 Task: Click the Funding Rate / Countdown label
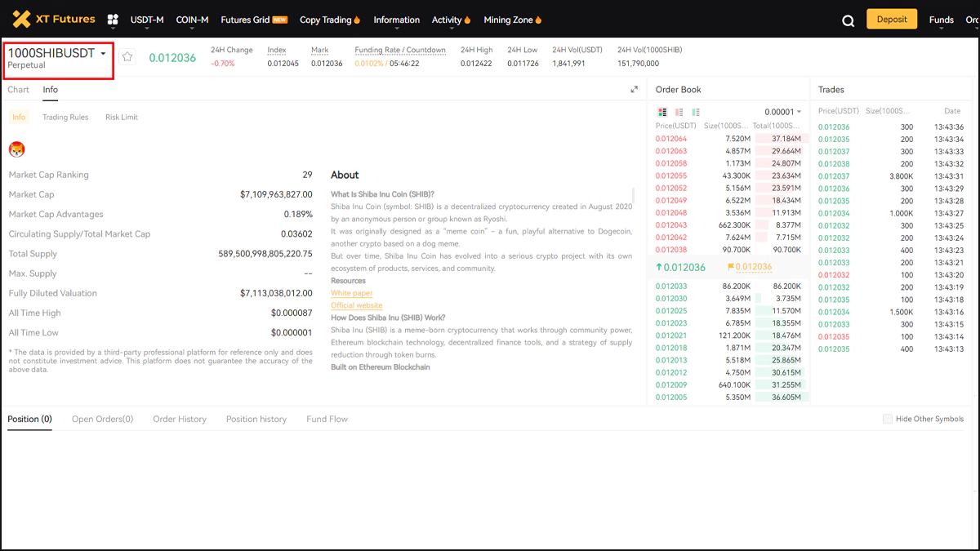pyautogui.click(x=400, y=50)
